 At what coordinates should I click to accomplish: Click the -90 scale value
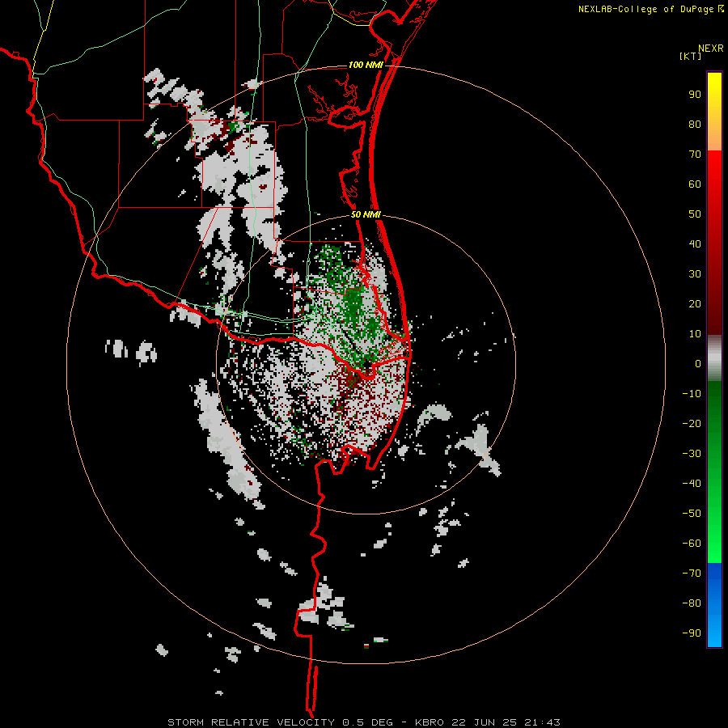pyautogui.click(x=692, y=633)
